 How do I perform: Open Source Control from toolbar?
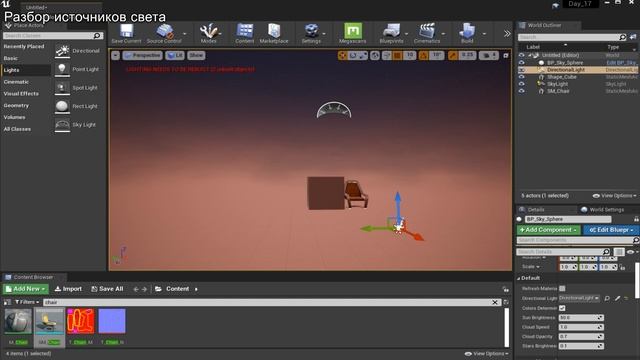tap(164, 33)
